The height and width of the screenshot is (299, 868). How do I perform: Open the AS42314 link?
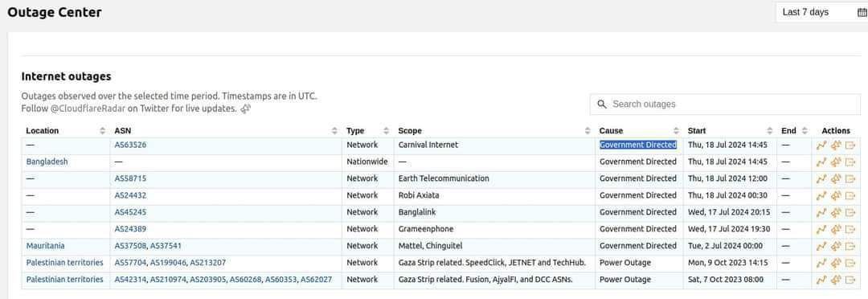130,280
